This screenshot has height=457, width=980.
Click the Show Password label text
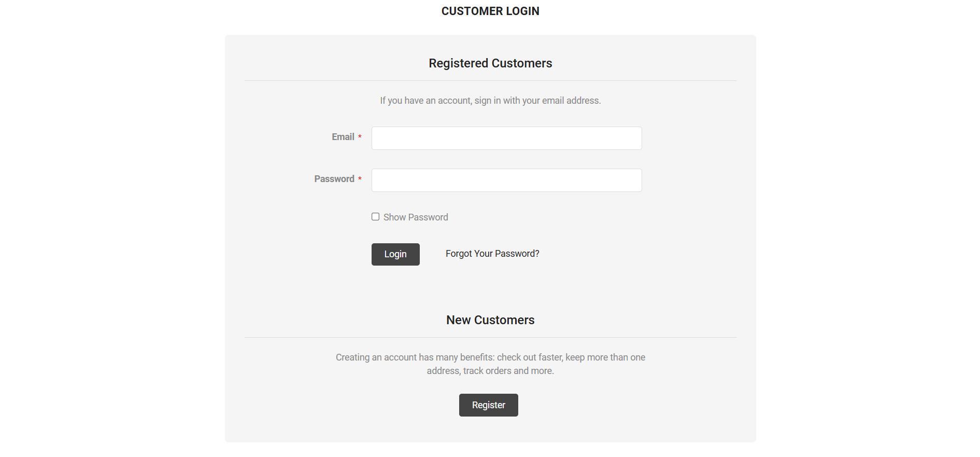click(416, 217)
